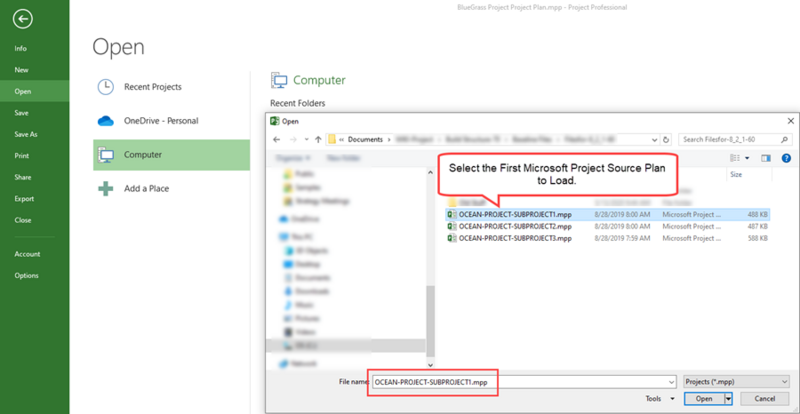800x414 pixels.
Task: Expand the Open button split arrow
Action: (729, 399)
